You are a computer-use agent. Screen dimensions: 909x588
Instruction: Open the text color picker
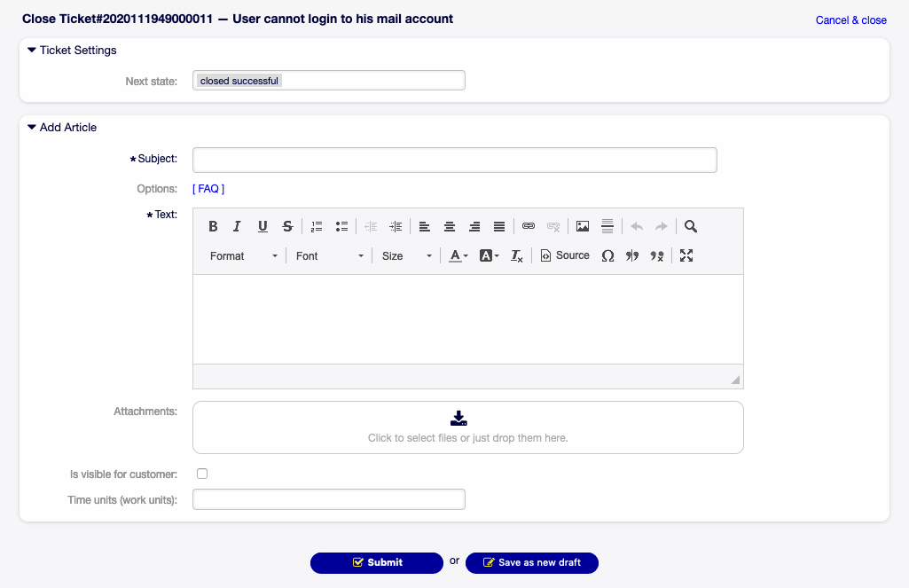click(x=457, y=255)
